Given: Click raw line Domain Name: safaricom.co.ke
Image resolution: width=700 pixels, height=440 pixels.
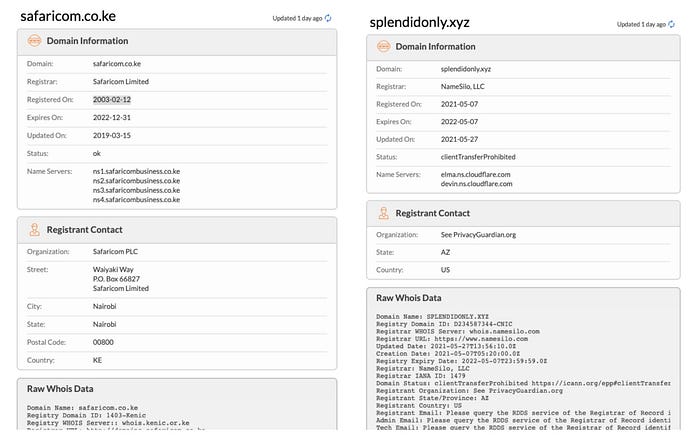Looking at the screenshot, I should click(x=82, y=408).
